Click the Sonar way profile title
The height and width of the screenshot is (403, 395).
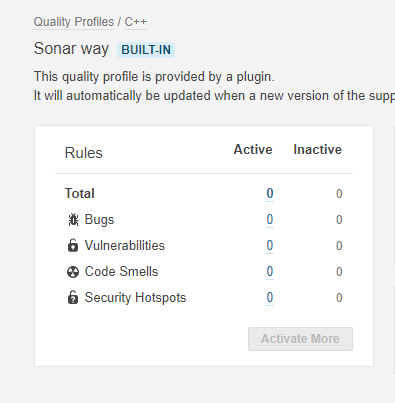click(71, 49)
